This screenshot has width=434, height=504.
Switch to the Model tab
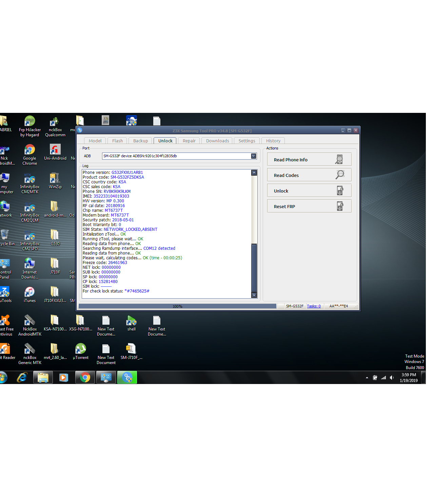pos(95,141)
